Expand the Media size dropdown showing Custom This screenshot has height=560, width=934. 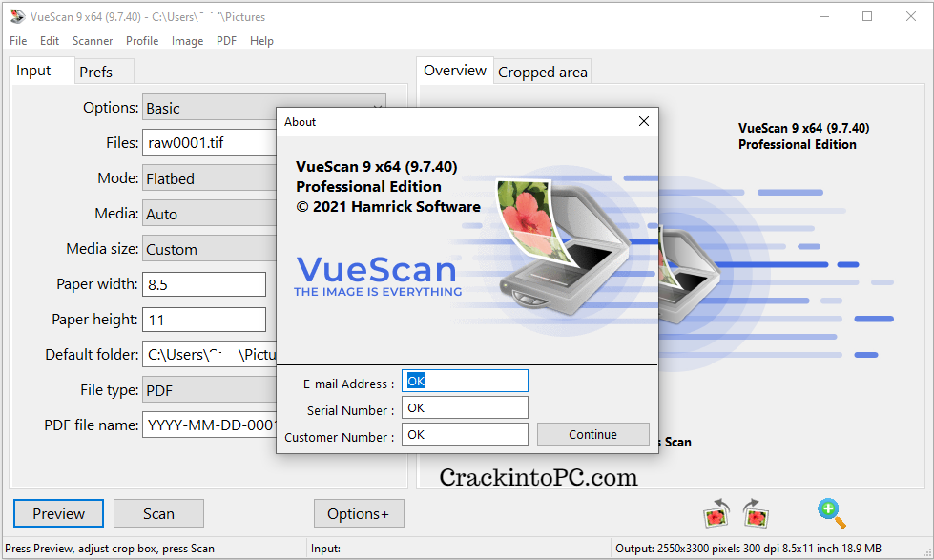[209, 249]
